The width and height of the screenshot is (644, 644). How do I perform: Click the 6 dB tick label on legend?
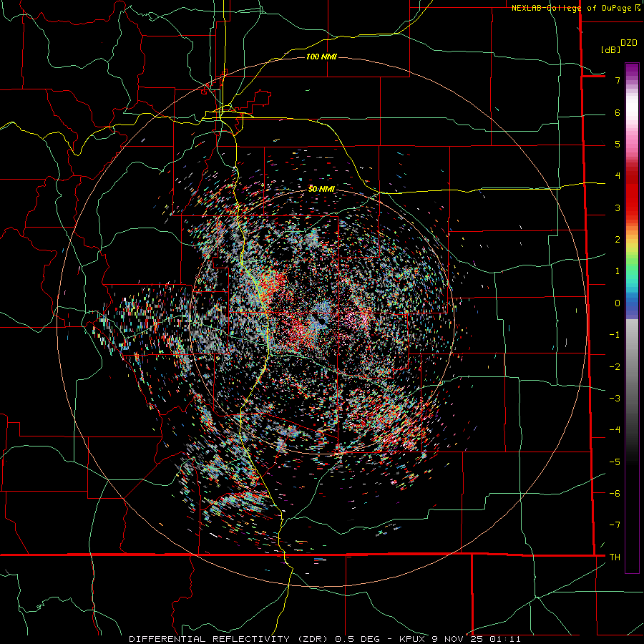coord(618,112)
